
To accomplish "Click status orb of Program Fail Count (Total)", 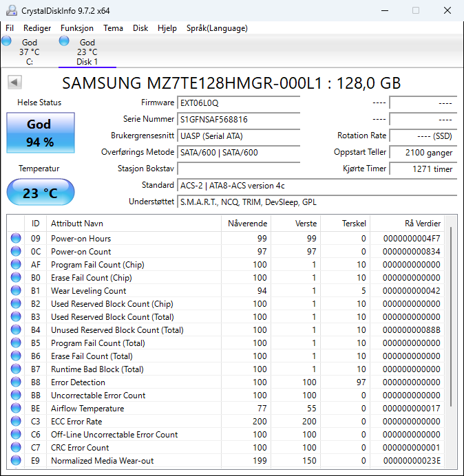I will tap(16, 343).
